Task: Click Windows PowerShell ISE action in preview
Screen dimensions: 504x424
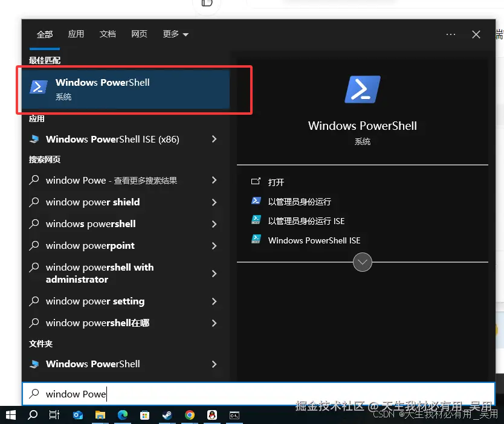Action: click(x=314, y=240)
